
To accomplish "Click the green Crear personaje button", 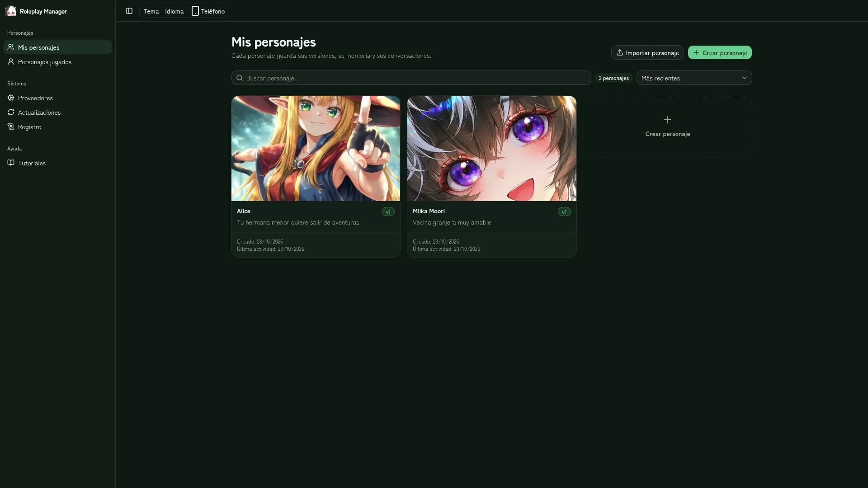I will (x=720, y=53).
